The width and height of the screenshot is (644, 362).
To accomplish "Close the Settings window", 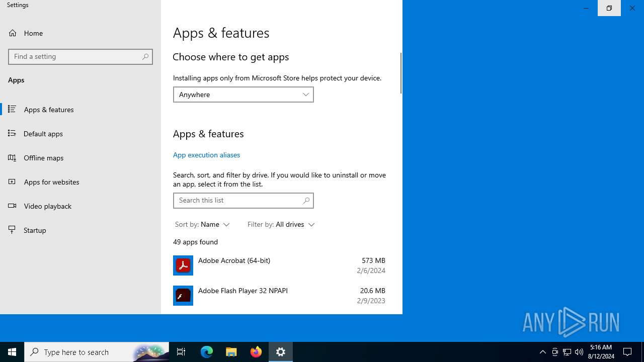I will [632, 8].
